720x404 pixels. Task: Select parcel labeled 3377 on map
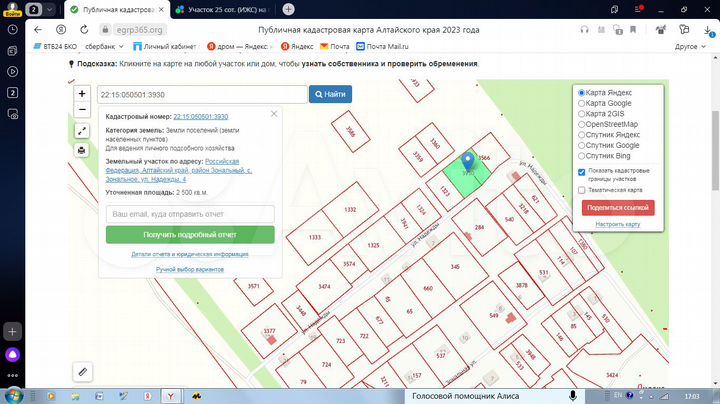[x=269, y=331]
